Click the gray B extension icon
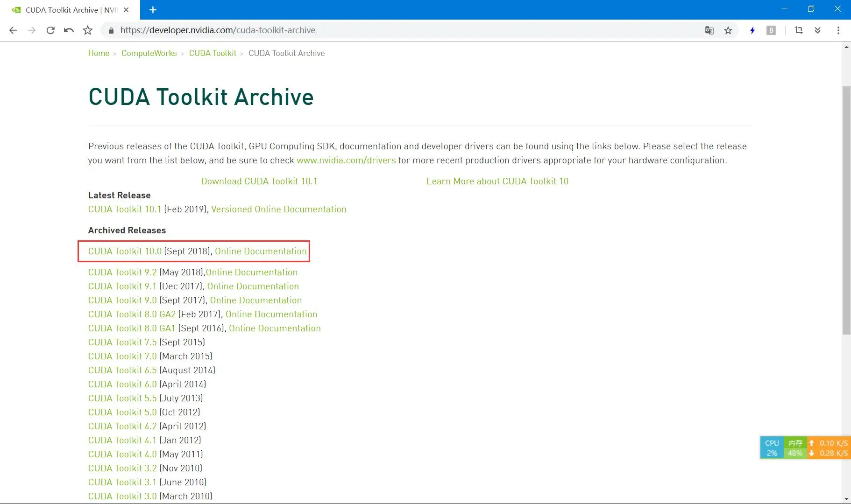 tap(771, 30)
